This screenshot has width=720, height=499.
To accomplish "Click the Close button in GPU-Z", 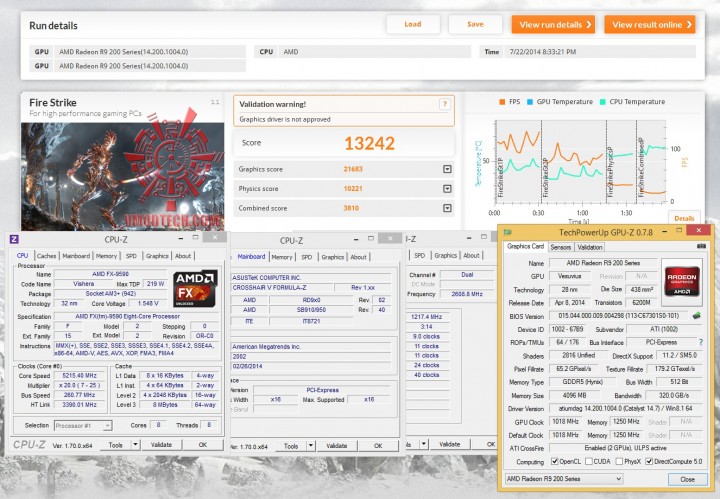I will coord(687,479).
